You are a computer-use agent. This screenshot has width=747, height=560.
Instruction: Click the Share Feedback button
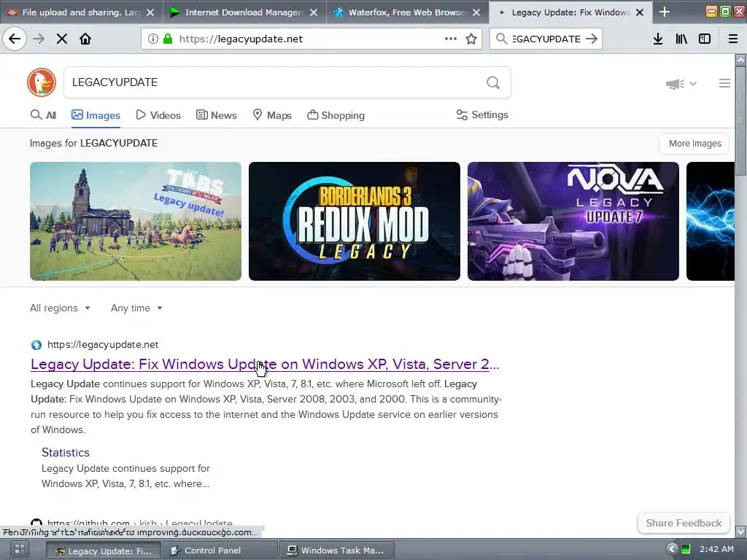click(684, 523)
